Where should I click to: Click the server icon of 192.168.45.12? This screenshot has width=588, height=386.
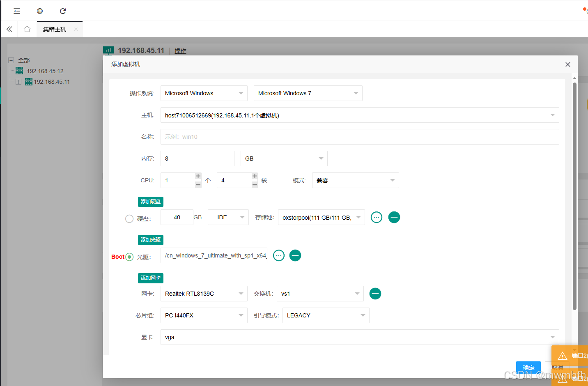[19, 71]
